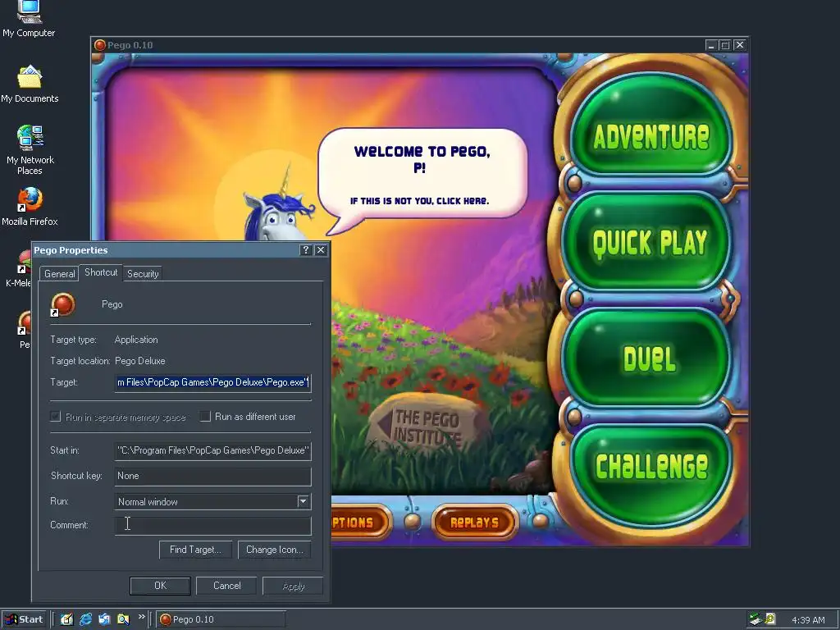Click the Replays button in Pego
840x630 pixels.
coord(474,523)
